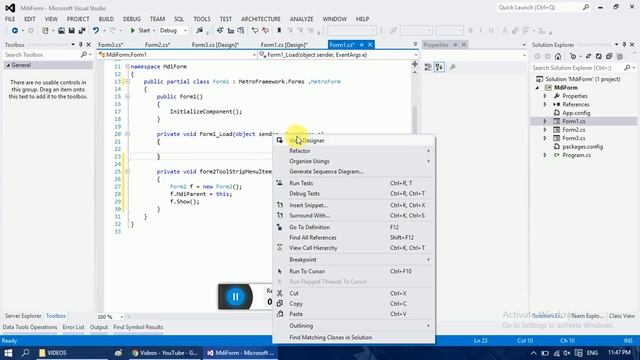
Task: Click the Bookmark toolbar icon
Action: tap(279, 31)
